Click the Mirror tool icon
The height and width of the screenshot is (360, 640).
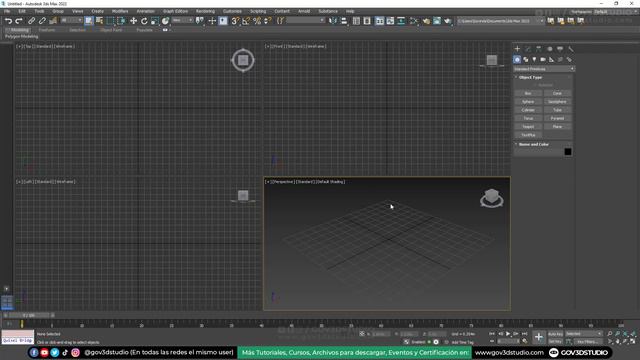tap(333, 21)
